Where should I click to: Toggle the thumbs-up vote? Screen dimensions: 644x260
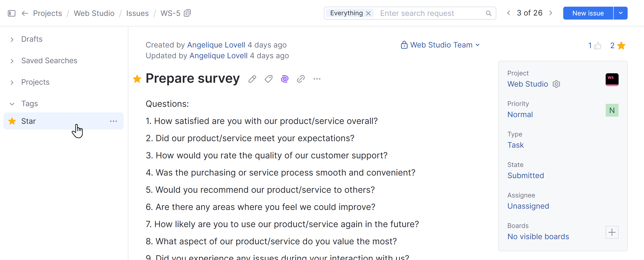click(x=597, y=46)
